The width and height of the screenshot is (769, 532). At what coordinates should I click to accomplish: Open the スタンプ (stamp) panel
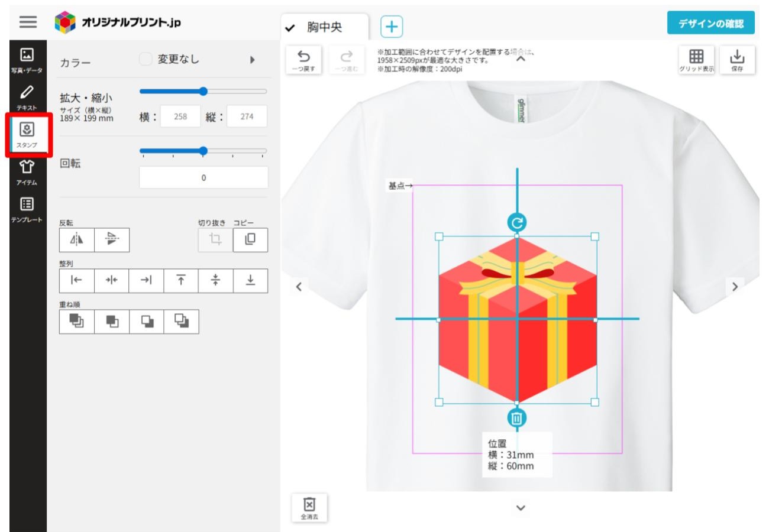pos(26,134)
